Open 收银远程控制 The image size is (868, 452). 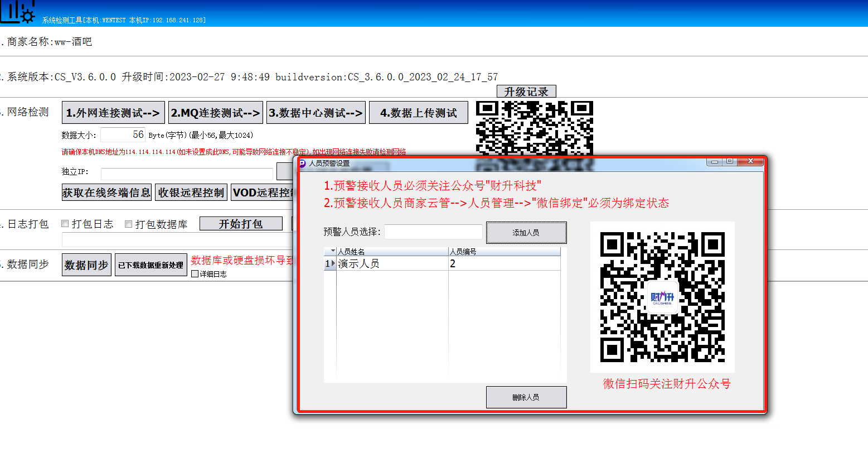tap(191, 193)
